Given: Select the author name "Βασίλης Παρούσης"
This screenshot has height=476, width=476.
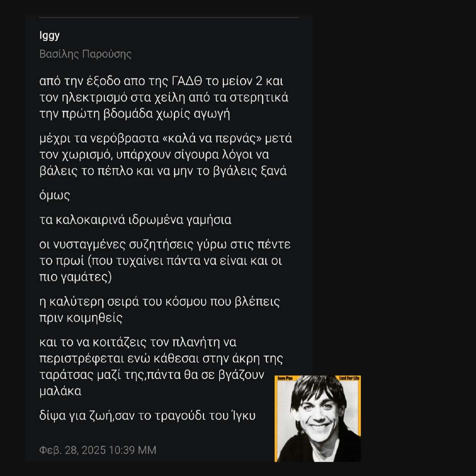Looking at the screenshot, I should [85, 54].
